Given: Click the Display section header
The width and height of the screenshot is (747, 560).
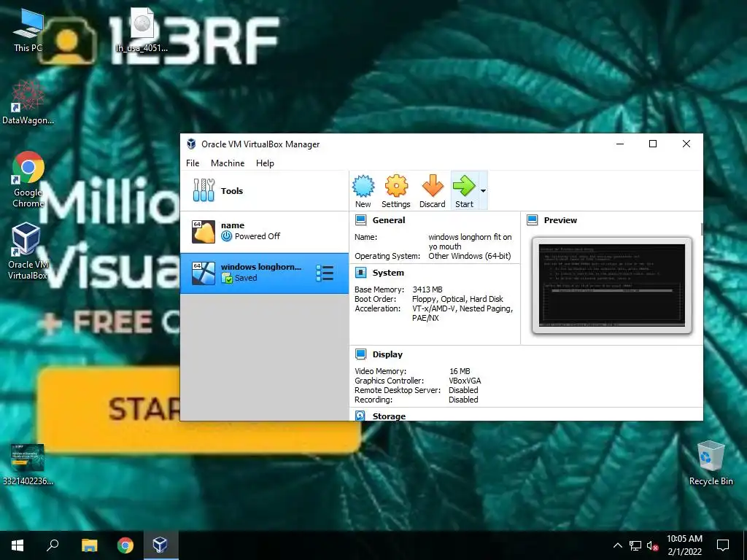Looking at the screenshot, I should click(387, 354).
